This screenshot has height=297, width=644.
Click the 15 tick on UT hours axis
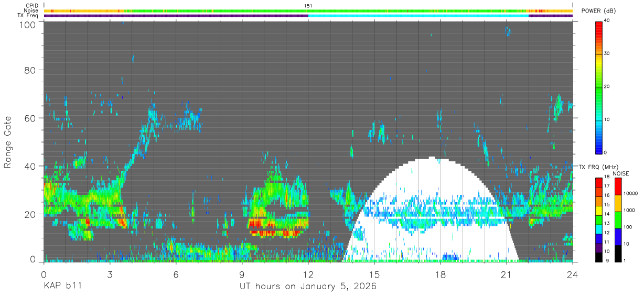coord(374,274)
